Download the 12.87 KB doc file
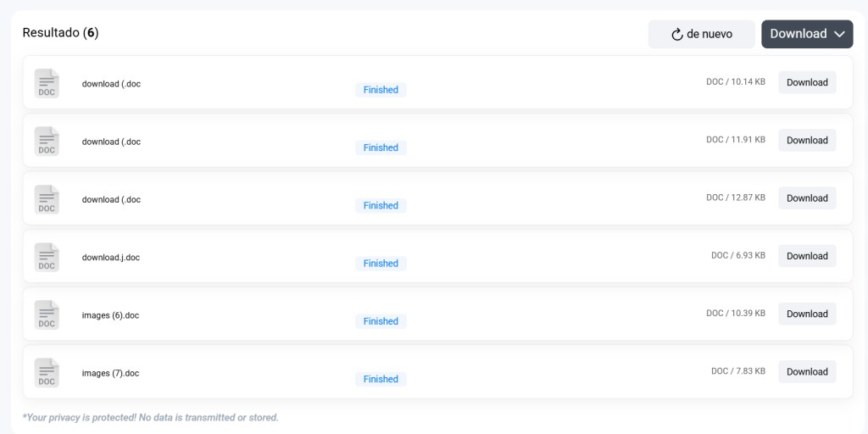 [807, 198]
